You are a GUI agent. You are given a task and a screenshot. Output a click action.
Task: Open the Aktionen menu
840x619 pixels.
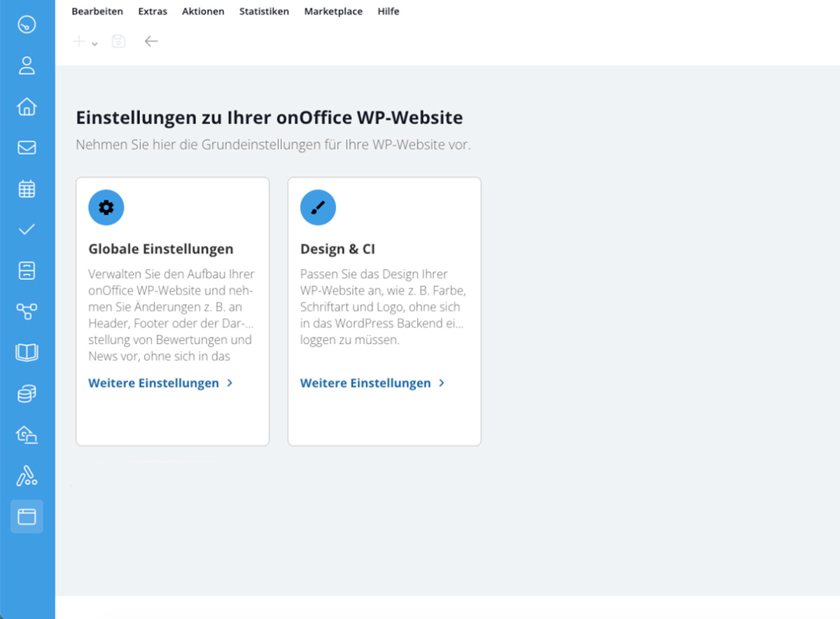click(x=203, y=11)
